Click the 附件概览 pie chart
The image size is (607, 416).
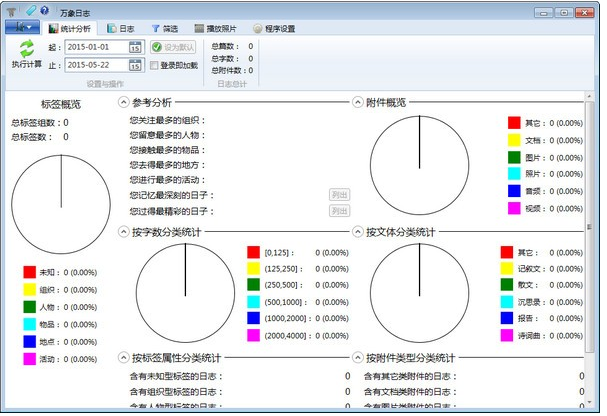[420, 165]
